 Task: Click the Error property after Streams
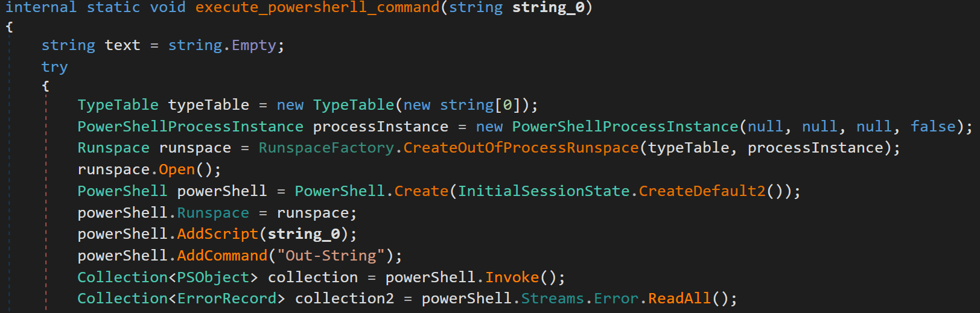point(616,299)
